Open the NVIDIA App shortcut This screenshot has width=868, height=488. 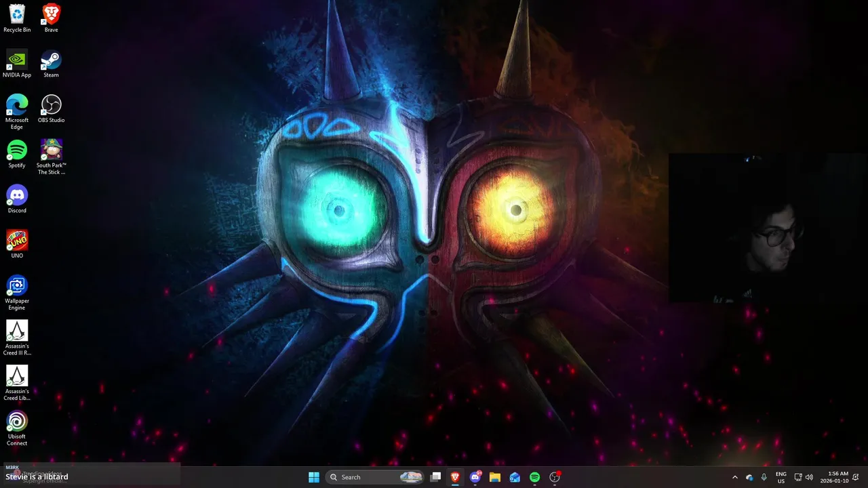click(17, 64)
